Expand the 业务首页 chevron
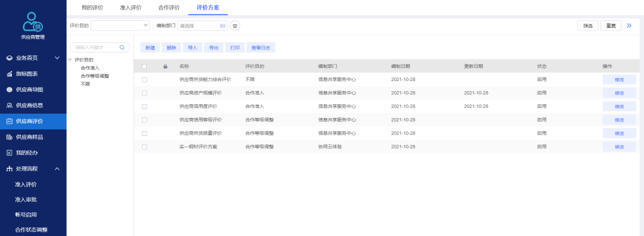 57,58
